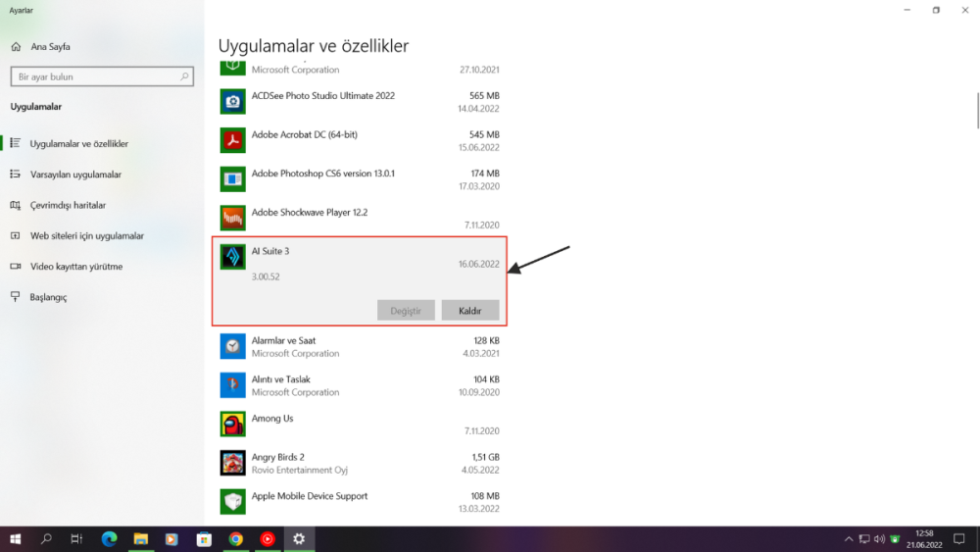Select the Alıntı ve Taslak entry
Viewport: 980px width, 552px height.
[360, 385]
